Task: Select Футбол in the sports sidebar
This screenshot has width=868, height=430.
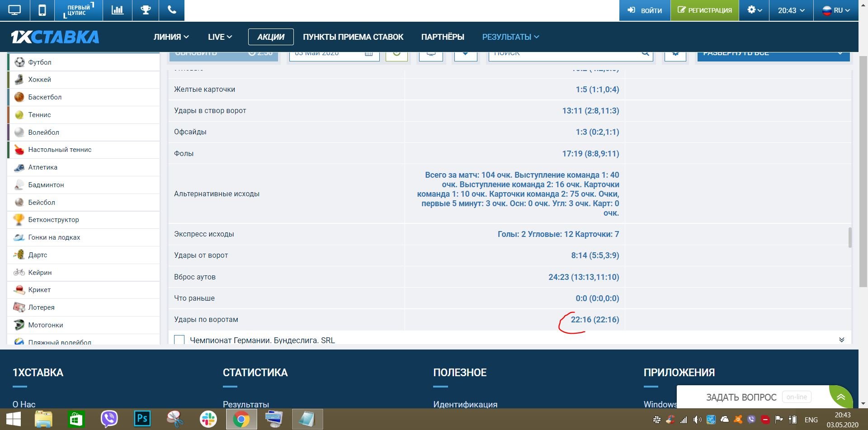Action: tap(40, 62)
